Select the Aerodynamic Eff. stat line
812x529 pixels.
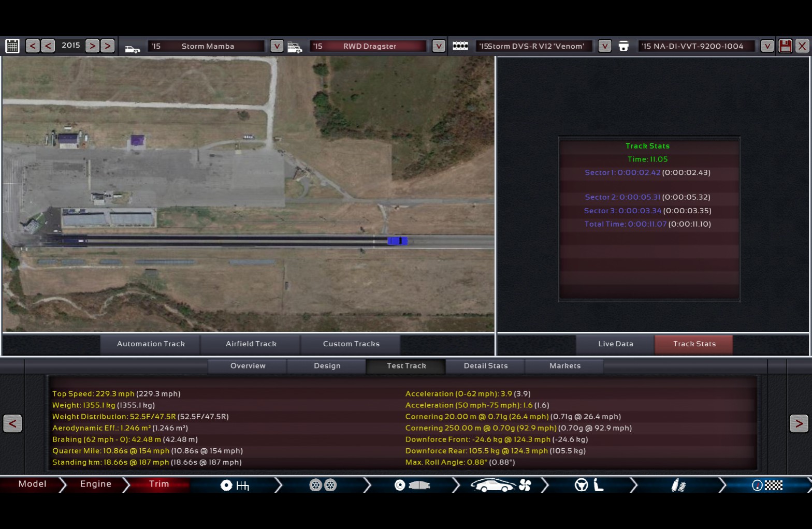coord(120,428)
